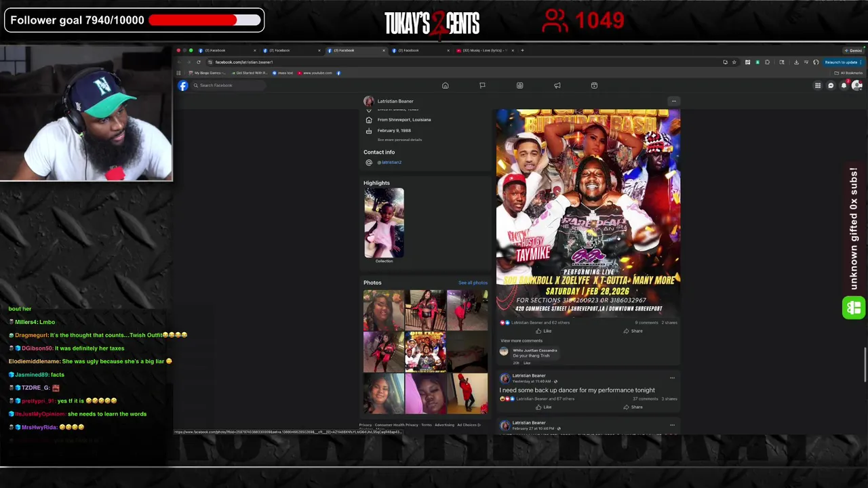Like the Birthday Bash flyer post
This screenshot has width=868, height=488.
click(x=543, y=331)
